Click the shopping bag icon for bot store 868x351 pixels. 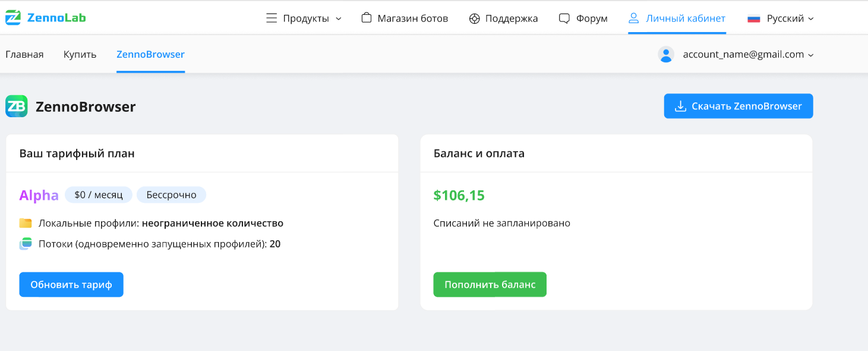coord(367,18)
